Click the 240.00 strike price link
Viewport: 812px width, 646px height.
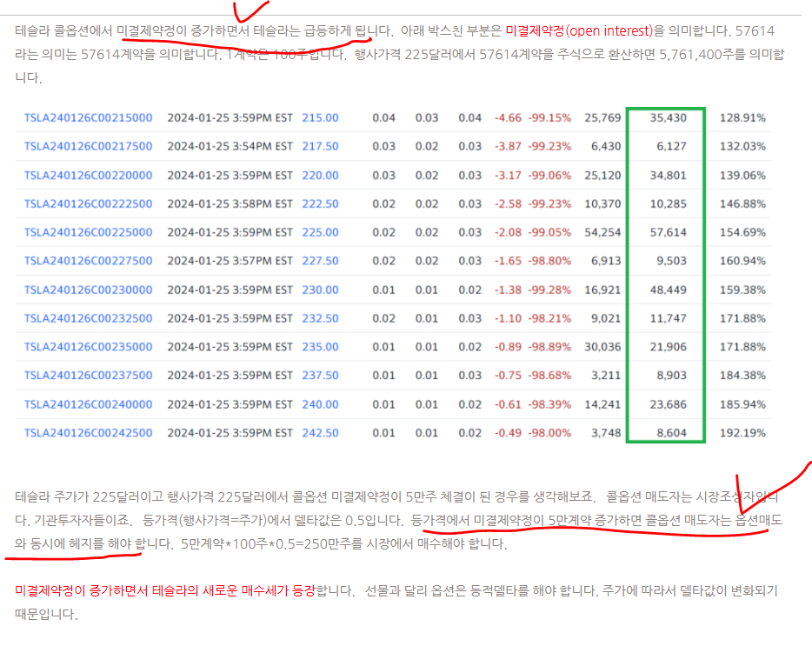pyautogui.click(x=321, y=404)
